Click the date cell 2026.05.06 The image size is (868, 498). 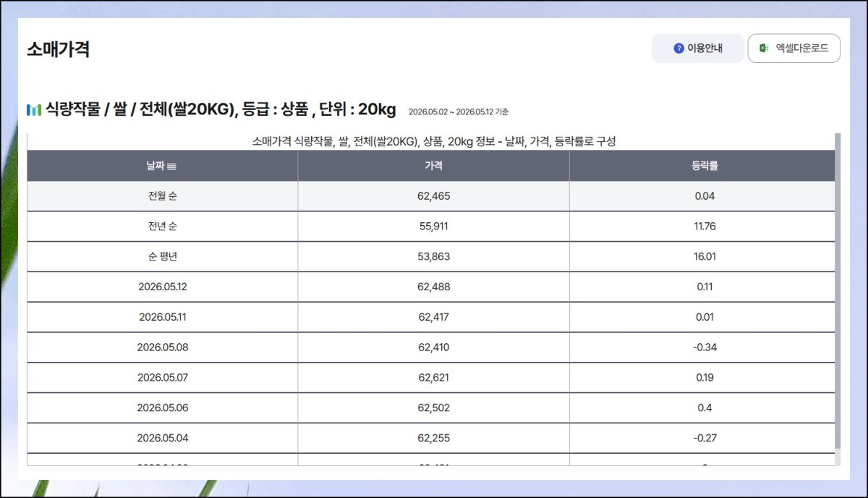pos(162,408)
